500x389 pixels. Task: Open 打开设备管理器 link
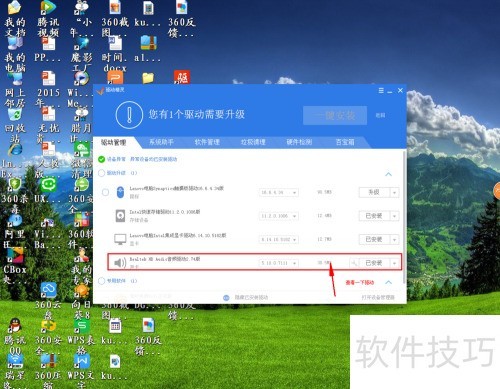[378, 297]
